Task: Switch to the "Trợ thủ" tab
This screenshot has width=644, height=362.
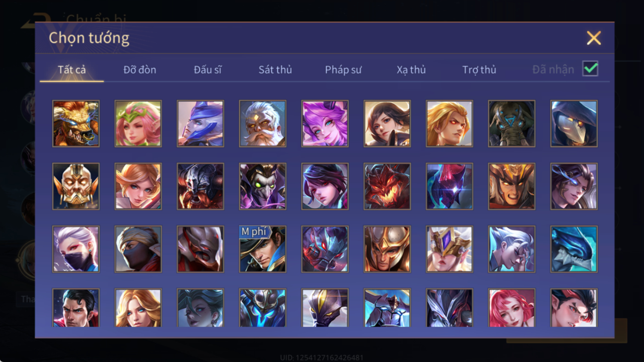Action: (479, 70)
